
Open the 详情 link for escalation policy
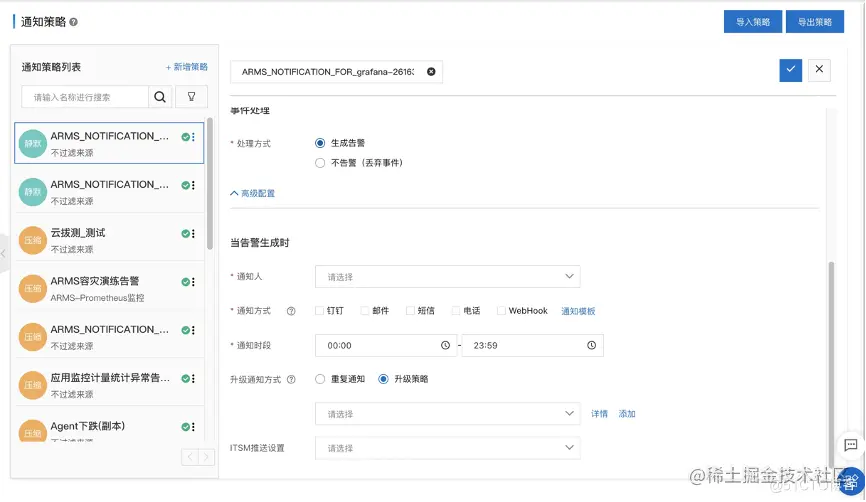pos(599,414)
